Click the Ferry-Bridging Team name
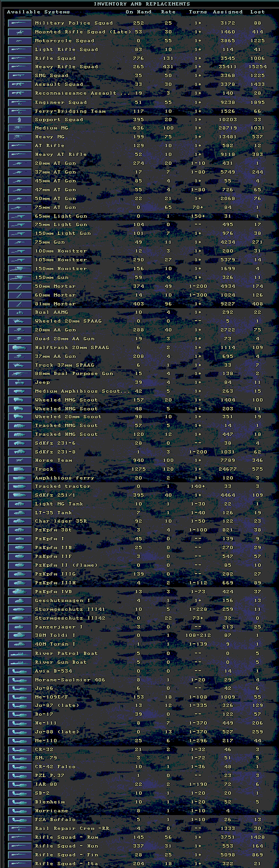Screen dimensions: 279x868 pos(70,111)
